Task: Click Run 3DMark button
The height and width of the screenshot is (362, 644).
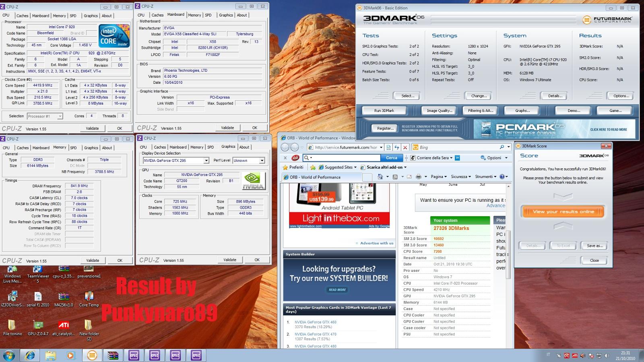Action: [x=384, y=111]
